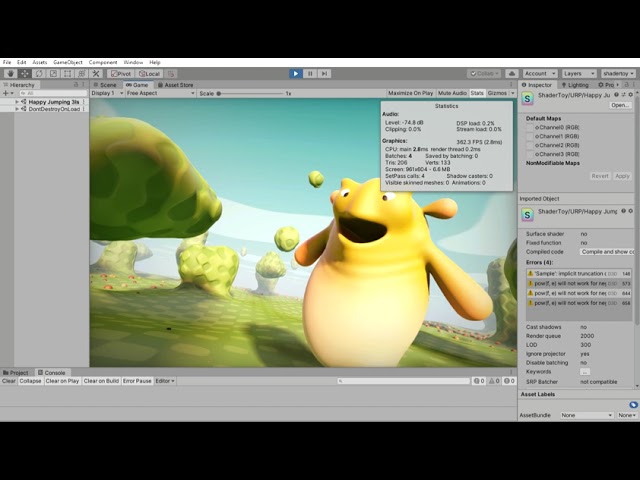Toggle Error Pause in the Console
This screenshot has height=480, width=640.
tap(137, 381)
